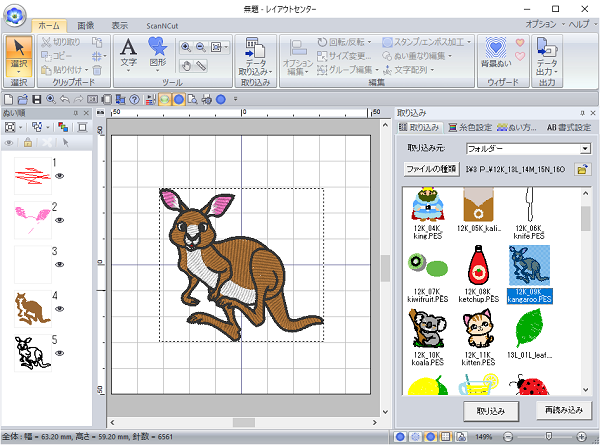Open the 取り込み元 folder dropdown

pyautogui.click(x=585, y=148)
